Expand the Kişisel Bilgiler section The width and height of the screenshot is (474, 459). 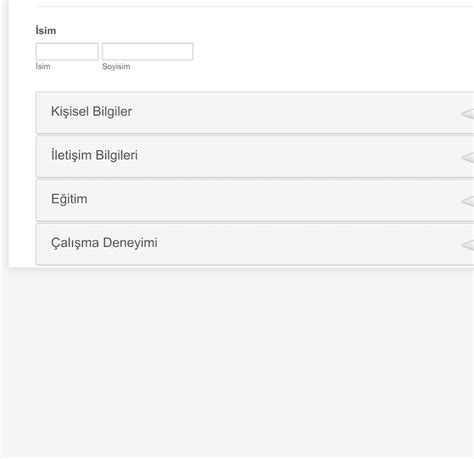(255, 113)
